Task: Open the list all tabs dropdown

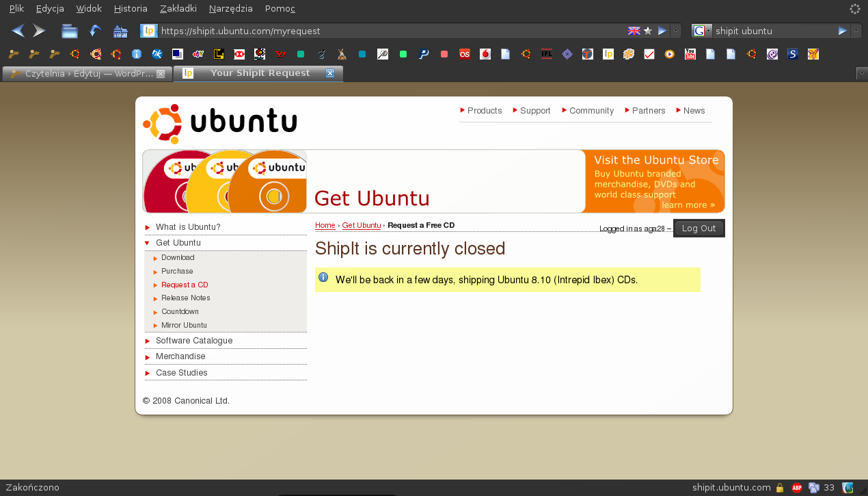Action: pyautogui.click(x=862, y=73)
